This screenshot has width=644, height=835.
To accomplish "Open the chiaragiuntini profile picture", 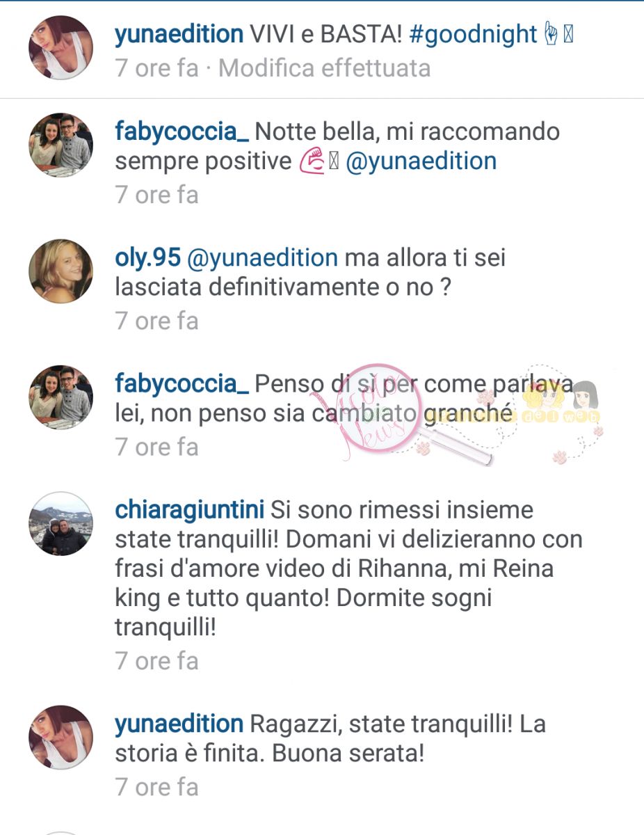I will (61, 523).
